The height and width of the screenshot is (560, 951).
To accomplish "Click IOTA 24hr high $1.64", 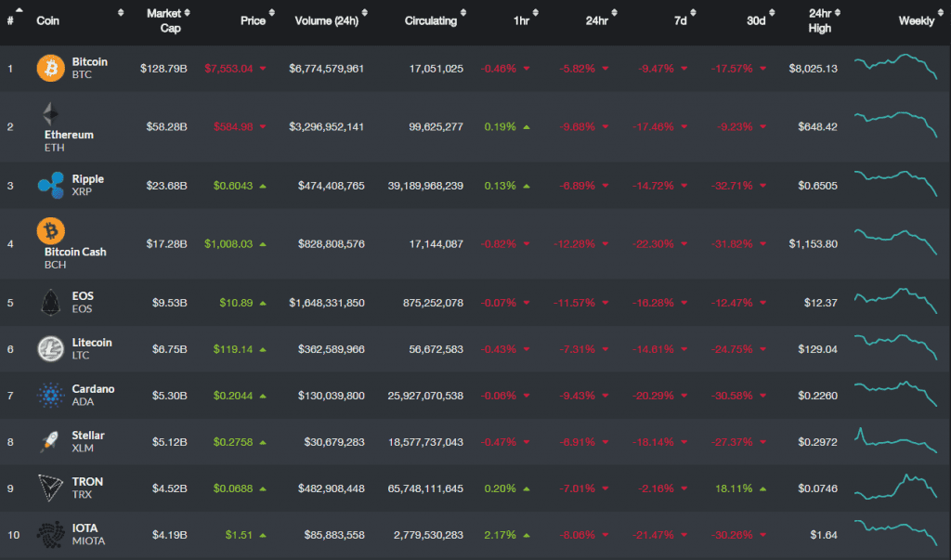I will pos(824,535).
